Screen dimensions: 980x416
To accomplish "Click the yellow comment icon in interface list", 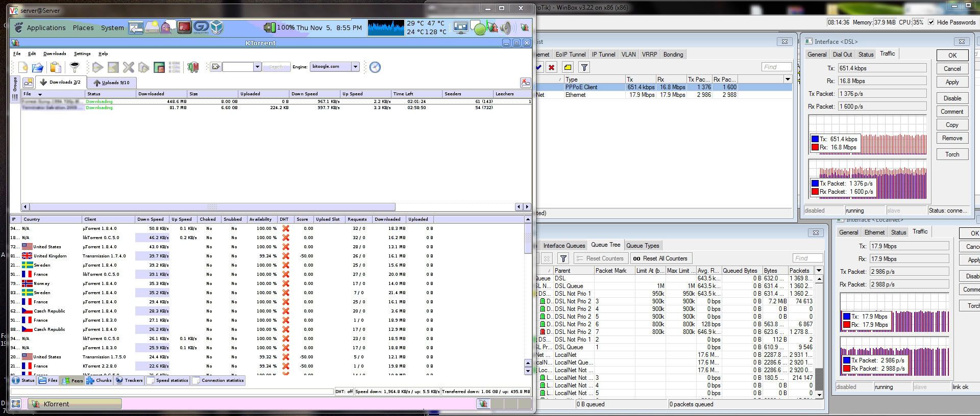I will pyautogui.click(x=568, y=67).
